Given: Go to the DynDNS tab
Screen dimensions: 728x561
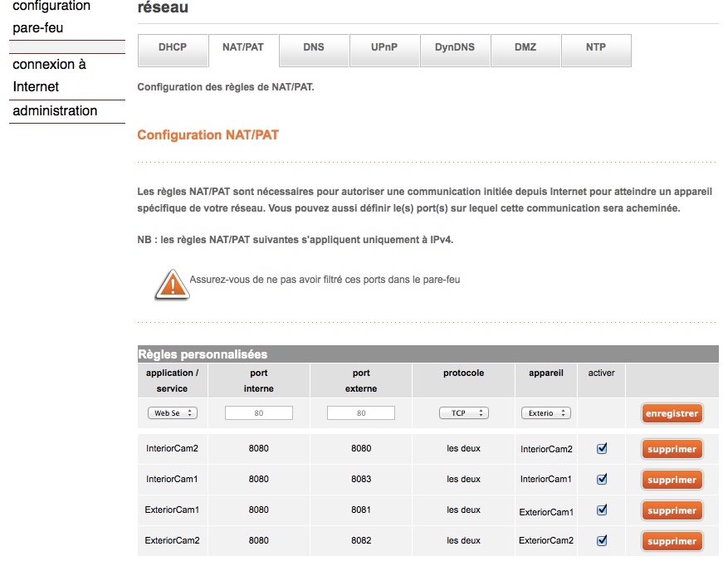Looking at the screenshot, I should 455,48.
